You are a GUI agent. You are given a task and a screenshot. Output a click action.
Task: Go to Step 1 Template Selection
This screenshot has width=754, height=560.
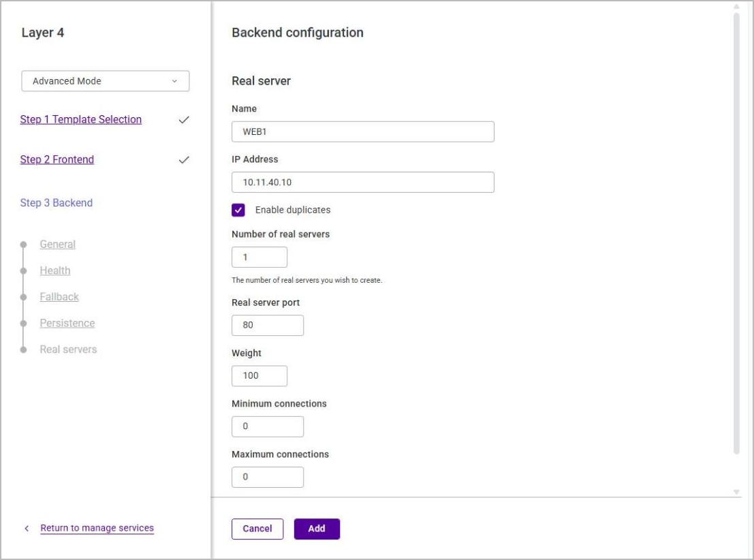point(81,119)
